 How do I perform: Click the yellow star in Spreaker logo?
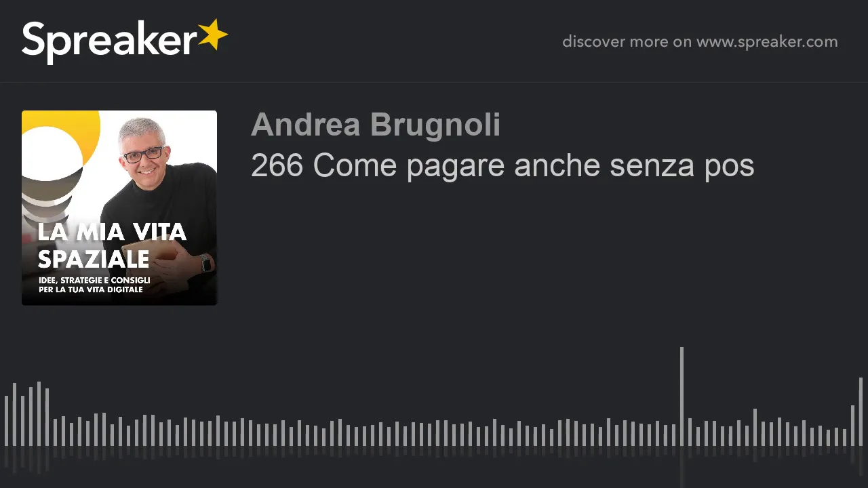tap(213, 35)
